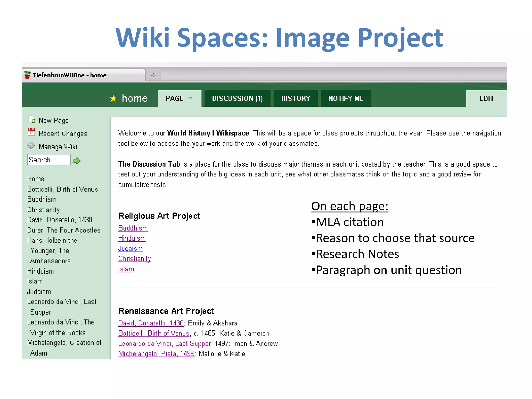
Task: Select the PAGE tab
Action: [x=179, y=98]
